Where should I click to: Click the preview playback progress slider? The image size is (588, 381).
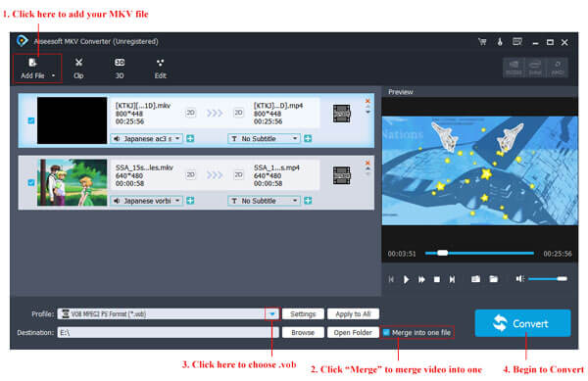pos(479,254)
